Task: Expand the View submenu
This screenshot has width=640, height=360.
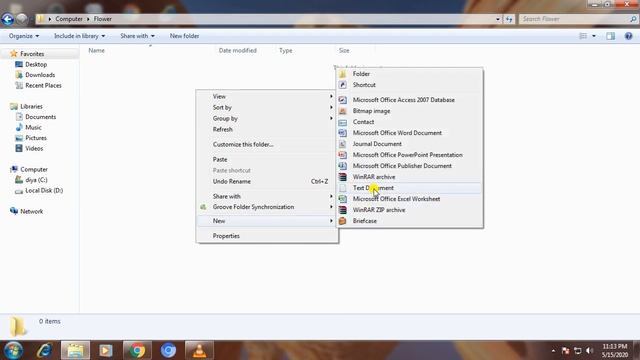Action: coord(267,97)
